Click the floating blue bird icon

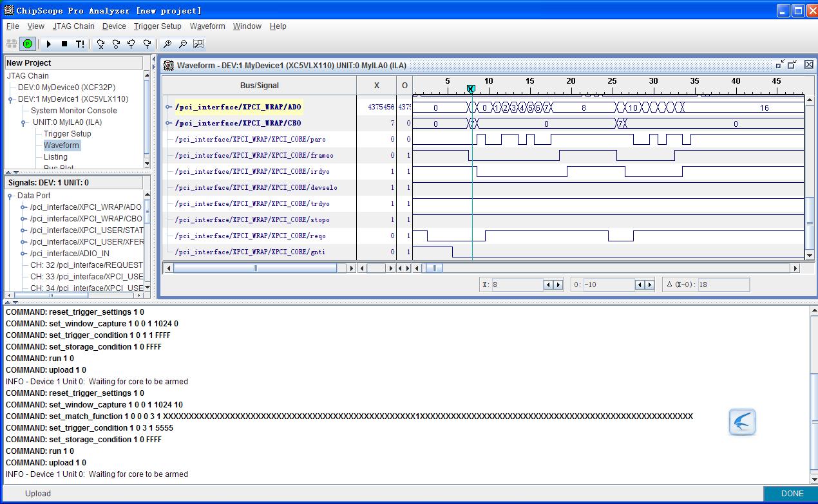[742, 422]
